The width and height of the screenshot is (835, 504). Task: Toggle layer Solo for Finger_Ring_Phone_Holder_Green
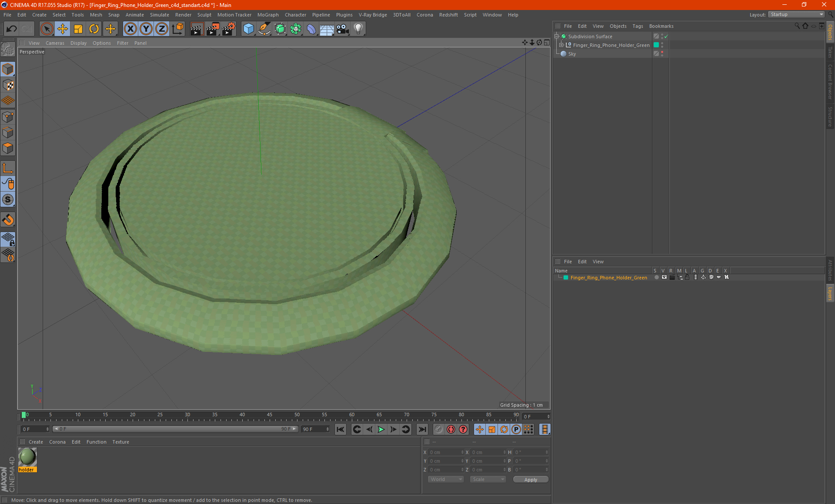[656, 277]
